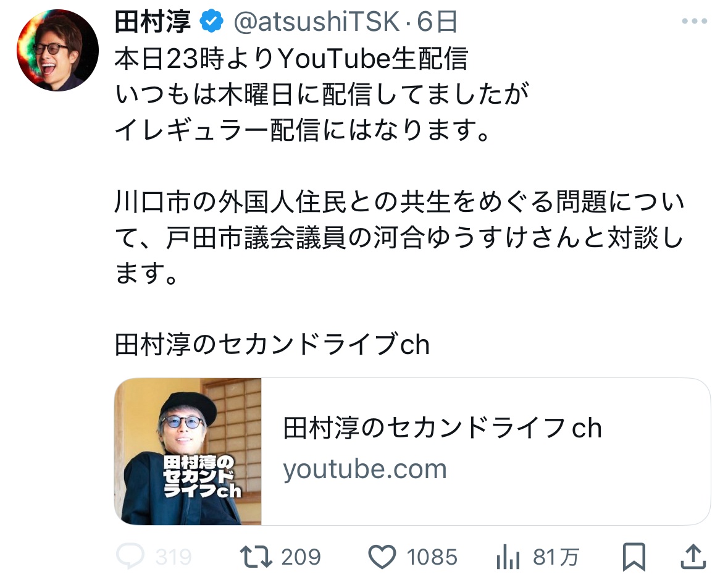Open the view analytics bar chart icon

click(x=508, y=558)
